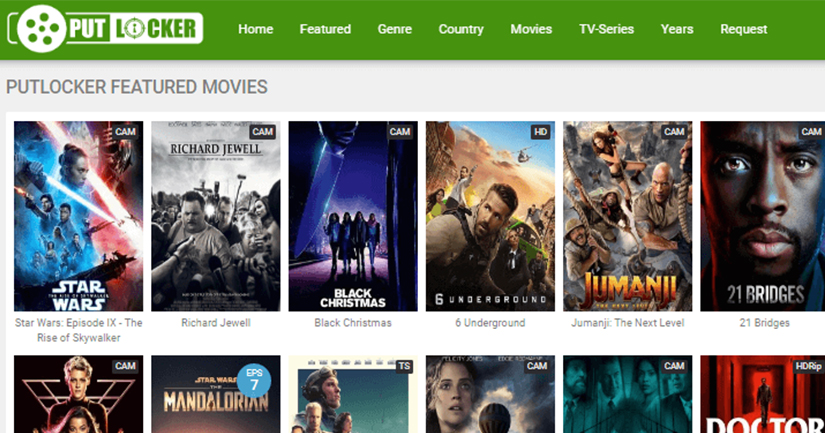Open the hot air balloon movie poster
The width and height of the screenshot is (825, 433).
490,394
